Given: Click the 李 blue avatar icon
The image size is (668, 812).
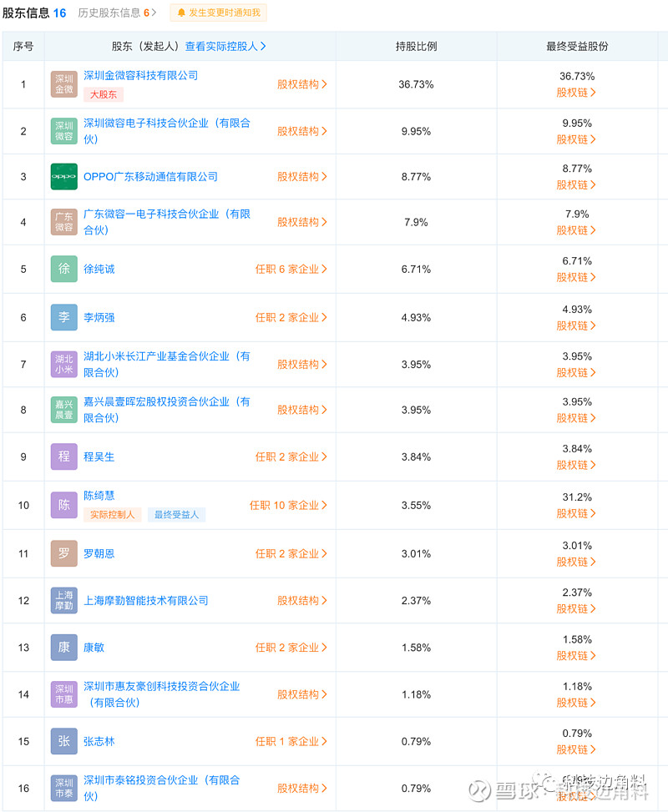Looking at the screenshot, I should pyautogui.click(x=64, y=317).
